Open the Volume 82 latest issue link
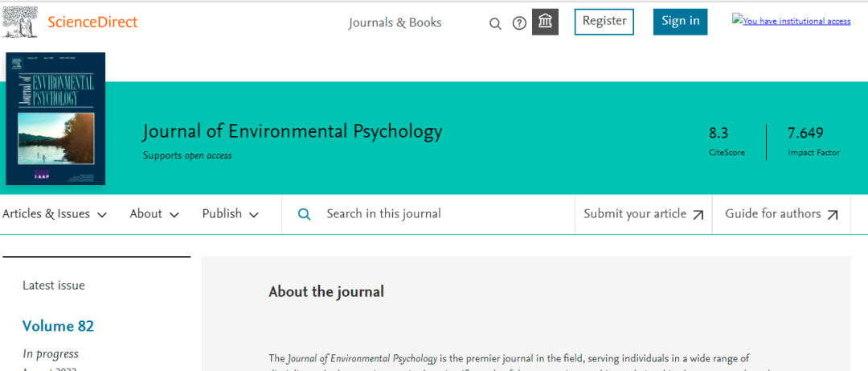The image size is (868, 371). 58,326
